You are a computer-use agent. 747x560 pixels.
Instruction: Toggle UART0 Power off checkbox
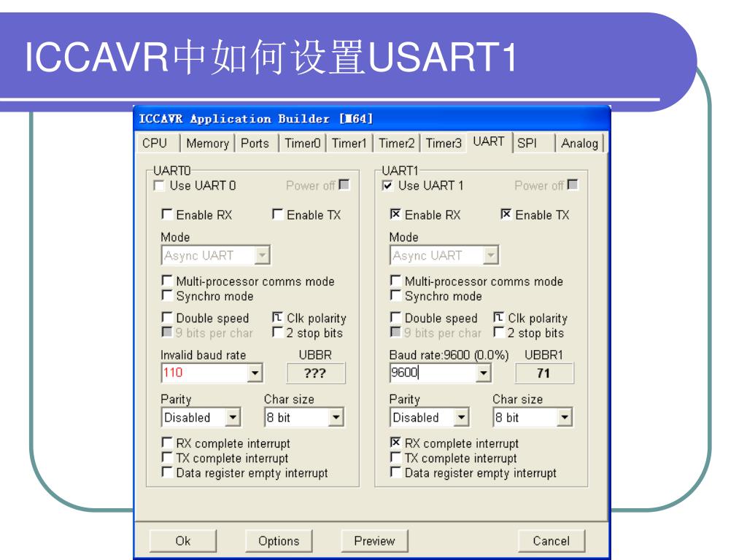tap(344, 184)
